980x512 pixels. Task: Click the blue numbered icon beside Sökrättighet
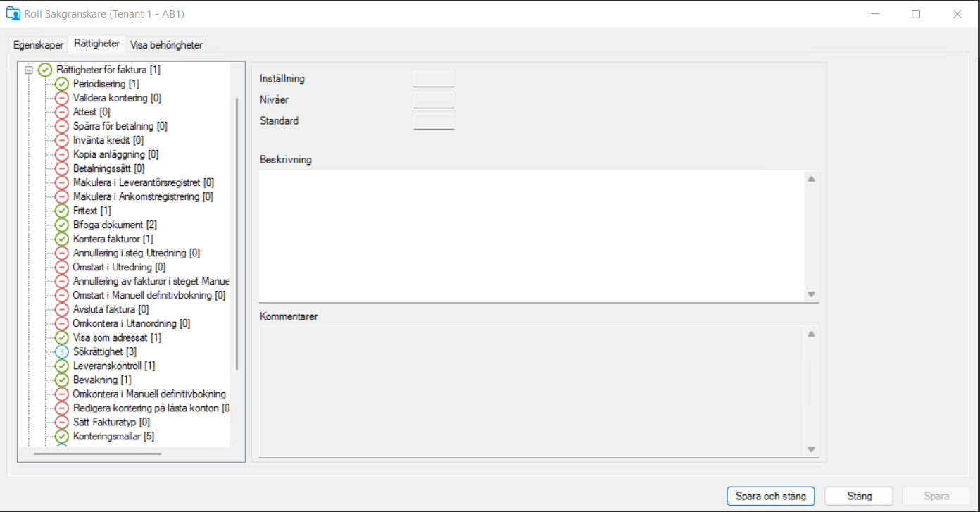click(x=62, y=351)
